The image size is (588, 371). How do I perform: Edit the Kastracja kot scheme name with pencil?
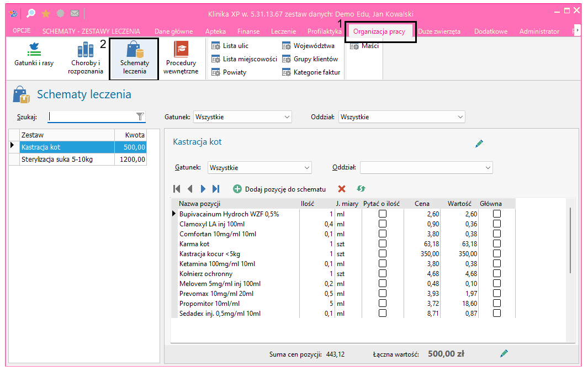click(479, 144)
